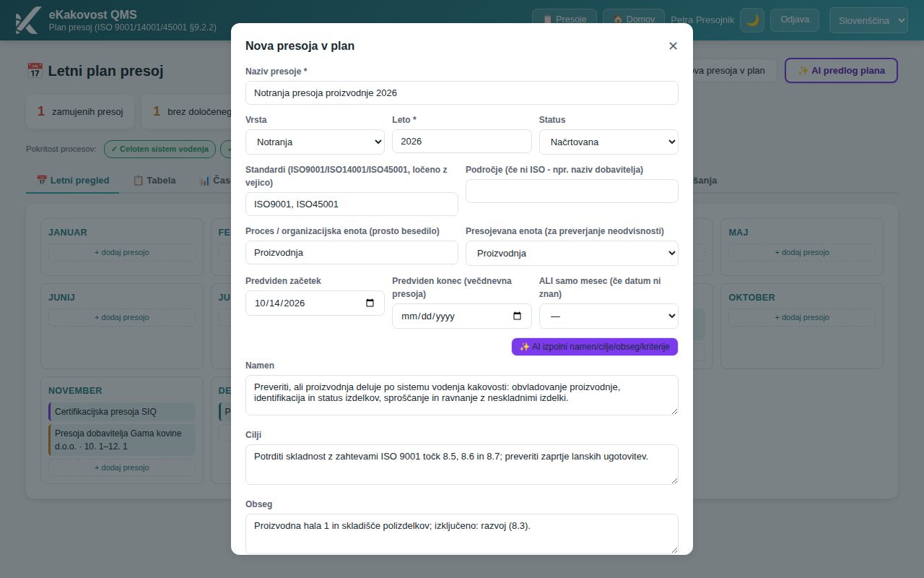Screen dimensions: 924x578
Task: Click the Namen text area
Action: click(462, 395)
